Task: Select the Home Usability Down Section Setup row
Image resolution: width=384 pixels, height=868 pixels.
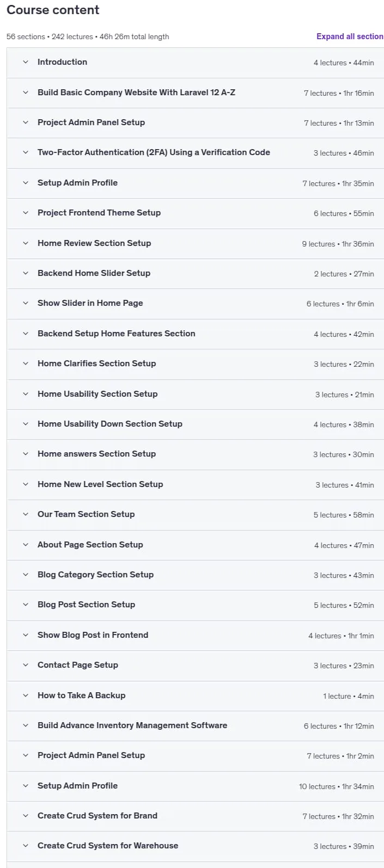Action: click(x=195, y=424)
